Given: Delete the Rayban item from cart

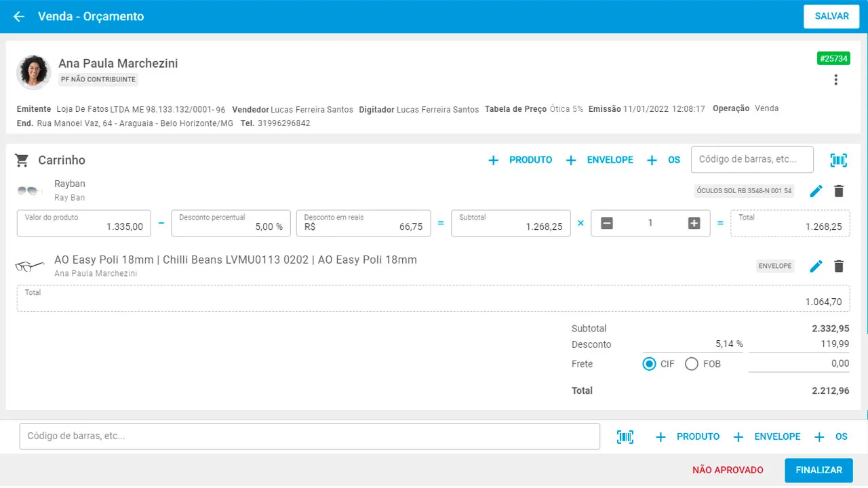Looking at the screenshot, I should point(839,191).
